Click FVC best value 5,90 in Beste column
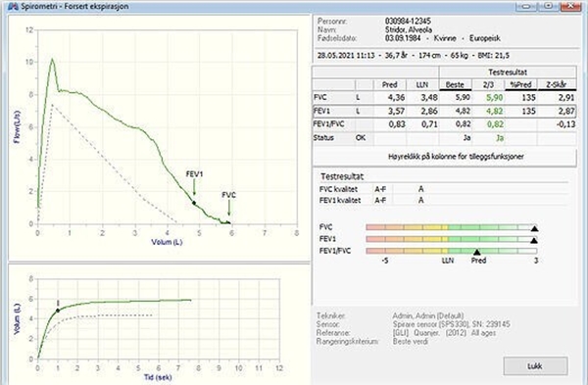The width and height of the screenshot is (588, 385). 463,97
